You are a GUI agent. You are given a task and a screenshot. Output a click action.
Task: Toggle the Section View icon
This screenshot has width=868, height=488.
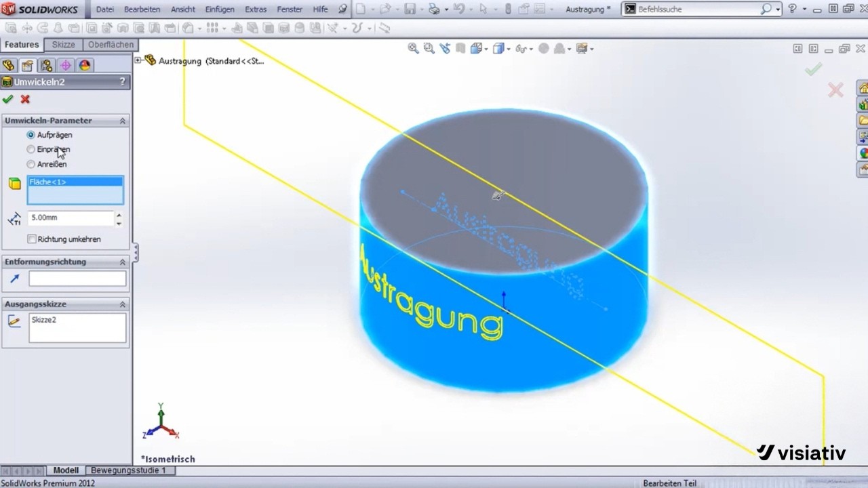pos(460,48)
